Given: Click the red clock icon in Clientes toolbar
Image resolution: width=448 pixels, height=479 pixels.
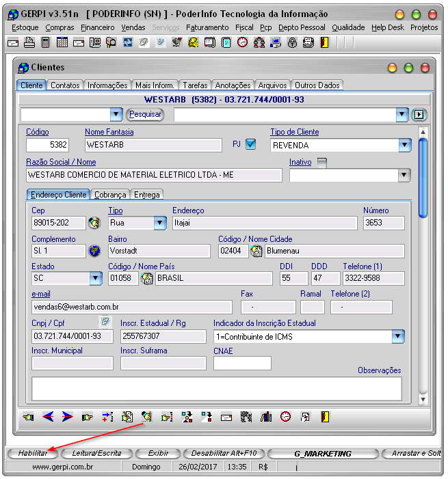Looking at the screenshot, I should pos(286,417).
